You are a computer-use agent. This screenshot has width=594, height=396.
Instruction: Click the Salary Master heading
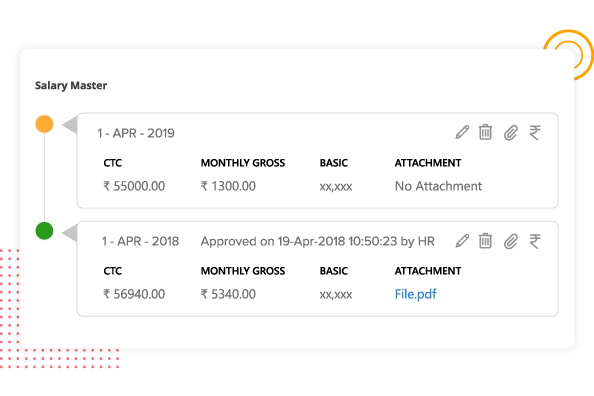71,86
